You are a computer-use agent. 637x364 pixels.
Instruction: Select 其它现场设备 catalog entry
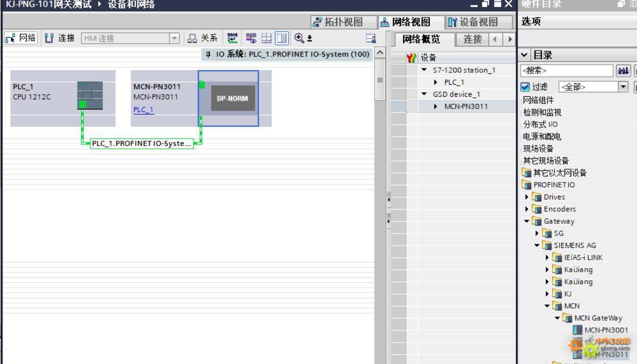[546, 161]
